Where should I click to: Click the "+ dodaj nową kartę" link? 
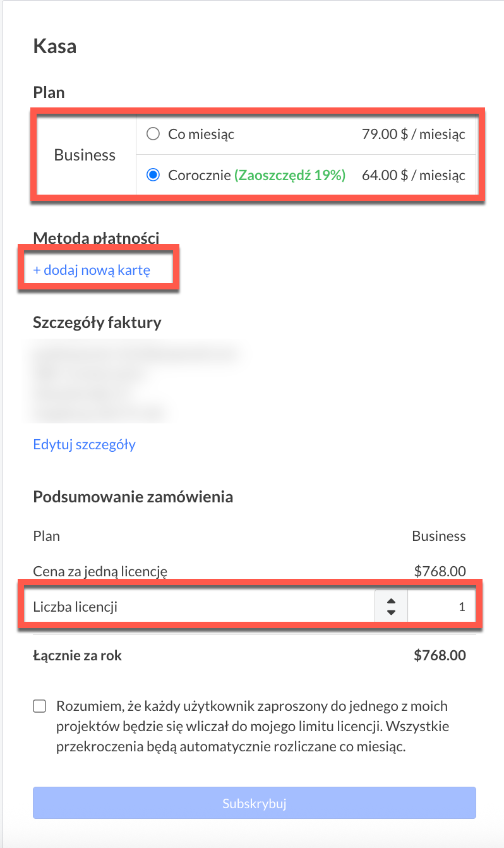point(92,270)
